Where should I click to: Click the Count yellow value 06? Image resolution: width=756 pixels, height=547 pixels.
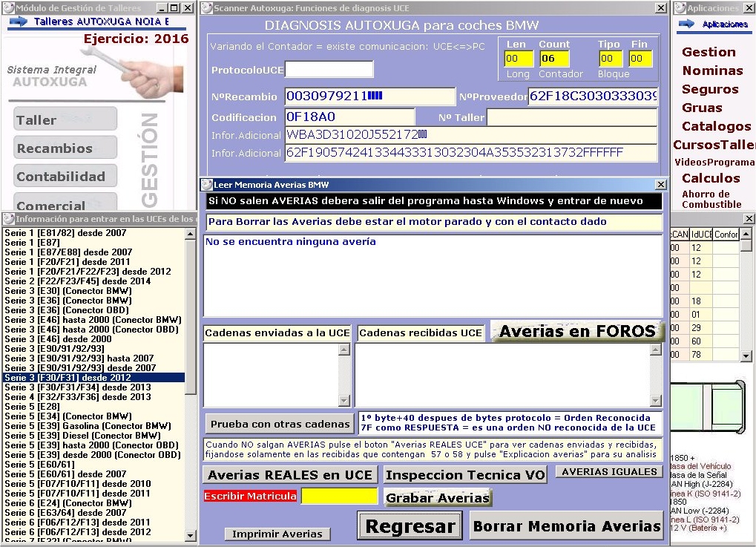pos(554,59)
